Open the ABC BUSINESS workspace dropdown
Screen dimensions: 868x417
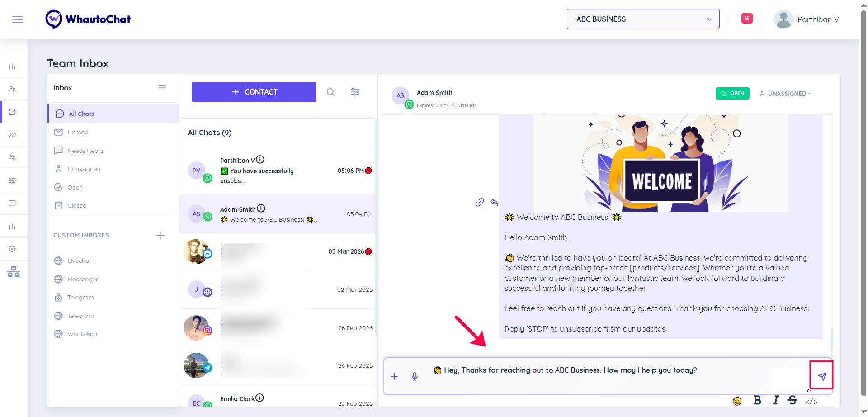643,19
